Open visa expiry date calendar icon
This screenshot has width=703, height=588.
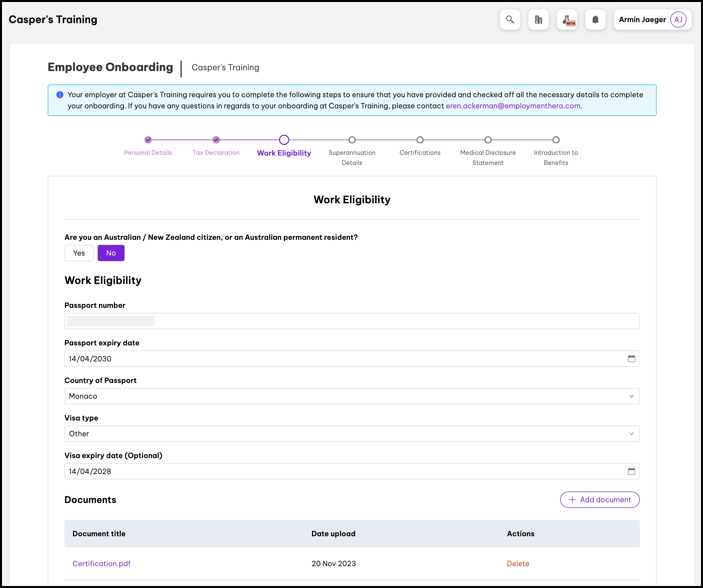tap(631, 472)
